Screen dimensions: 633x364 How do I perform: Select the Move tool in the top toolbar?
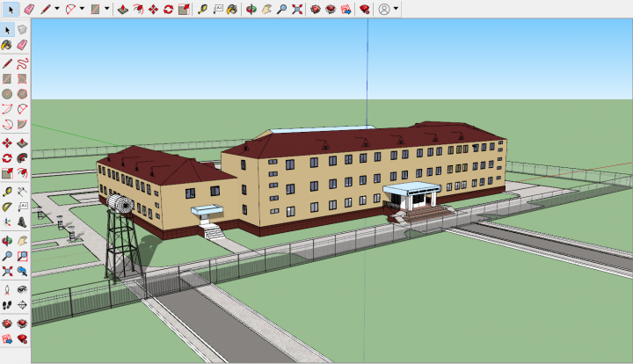coord(153,10)
